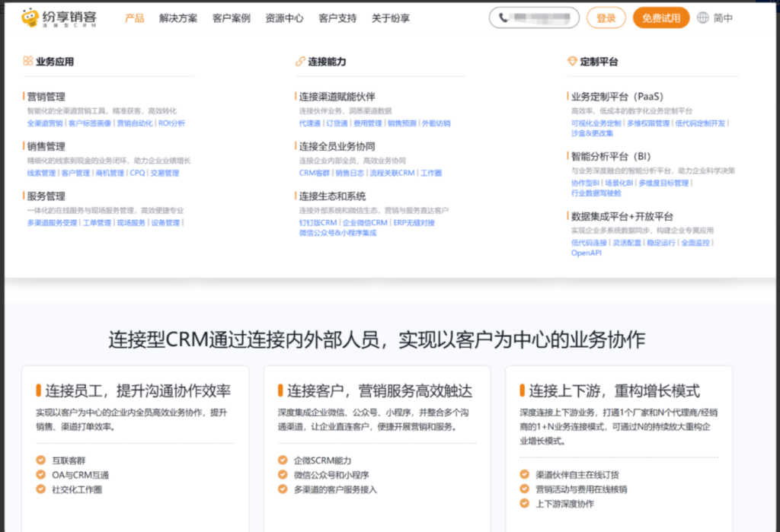
Task: Click the 登录 button
Action: [606, 17]
